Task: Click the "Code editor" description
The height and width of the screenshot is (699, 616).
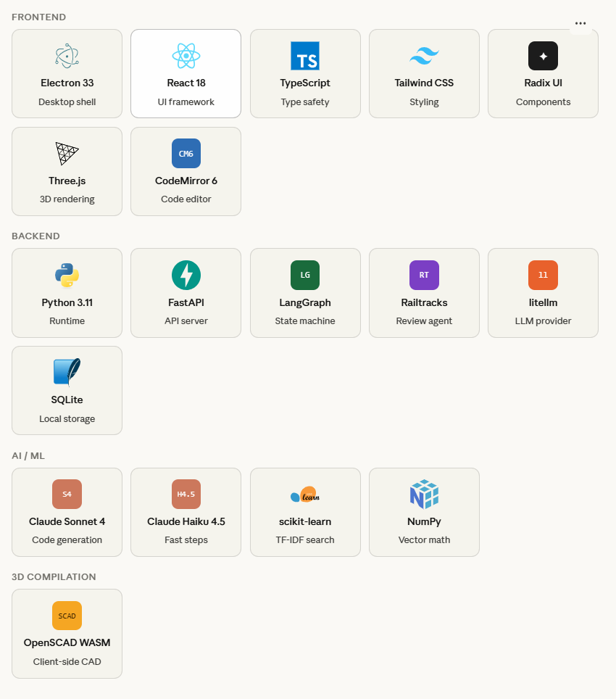Action: tap(186, 199)
